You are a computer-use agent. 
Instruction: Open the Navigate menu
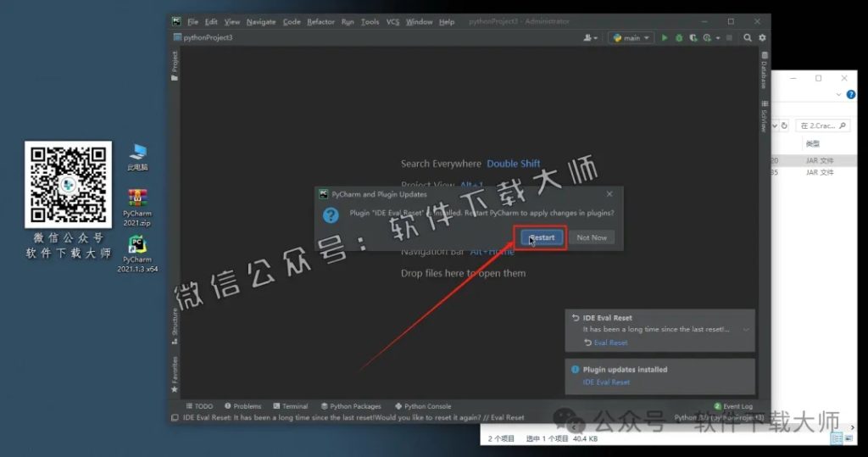point(261,21)
